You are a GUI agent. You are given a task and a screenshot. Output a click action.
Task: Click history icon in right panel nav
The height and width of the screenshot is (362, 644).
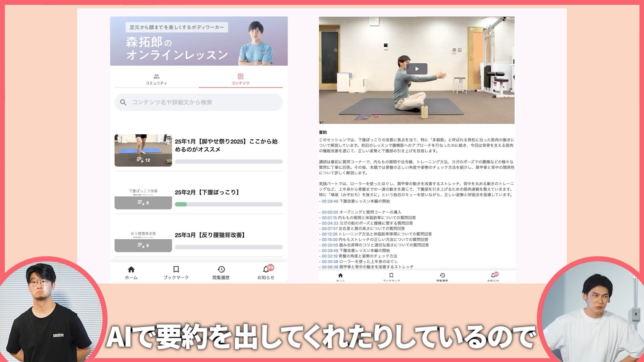click(x=442, y=275)
